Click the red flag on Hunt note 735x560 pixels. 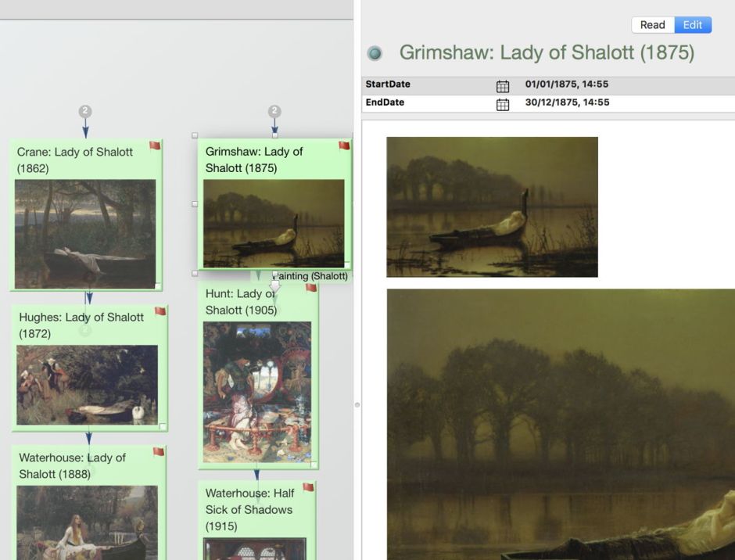click(310, 288)
